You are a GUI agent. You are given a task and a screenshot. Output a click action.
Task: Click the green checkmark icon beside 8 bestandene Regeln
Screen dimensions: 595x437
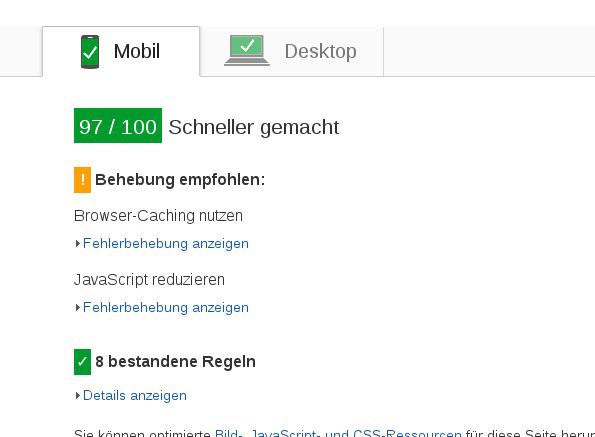click(x=82, y=362)
